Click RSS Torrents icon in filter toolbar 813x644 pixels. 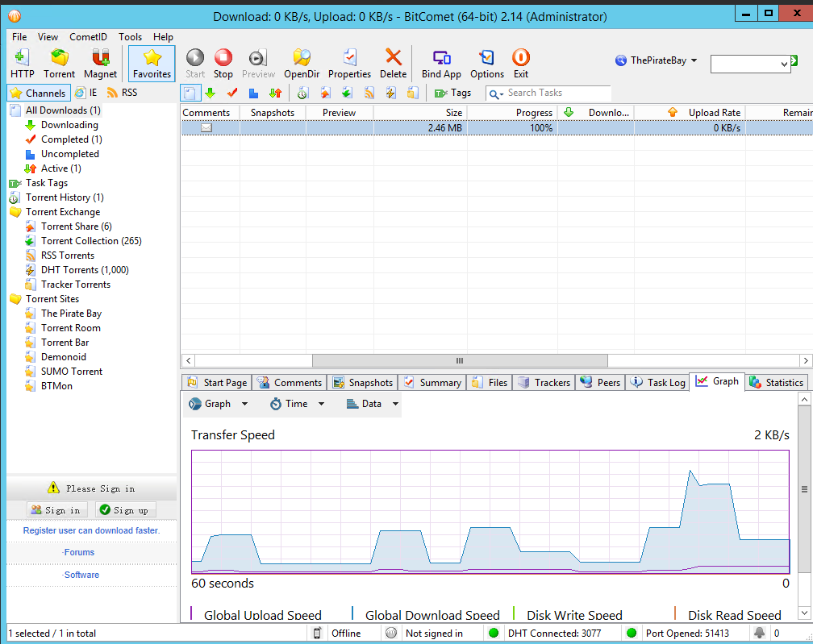click(369, 93)
